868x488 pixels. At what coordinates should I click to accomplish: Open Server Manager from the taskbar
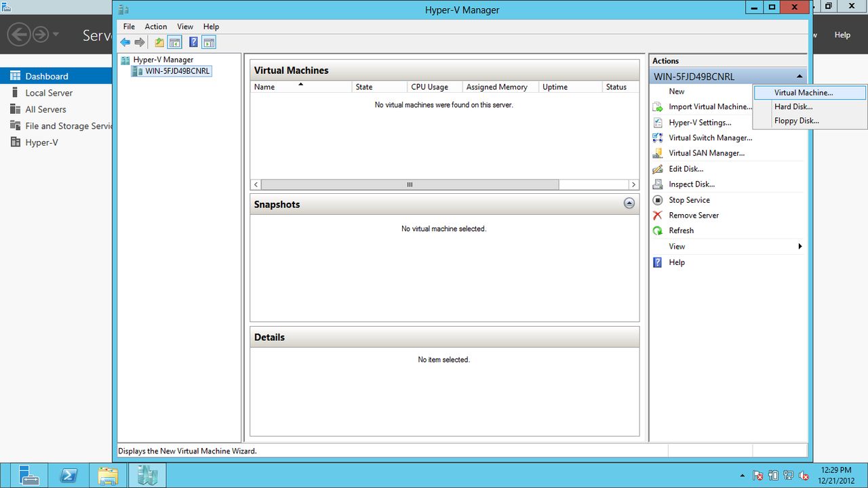point(28,475)
